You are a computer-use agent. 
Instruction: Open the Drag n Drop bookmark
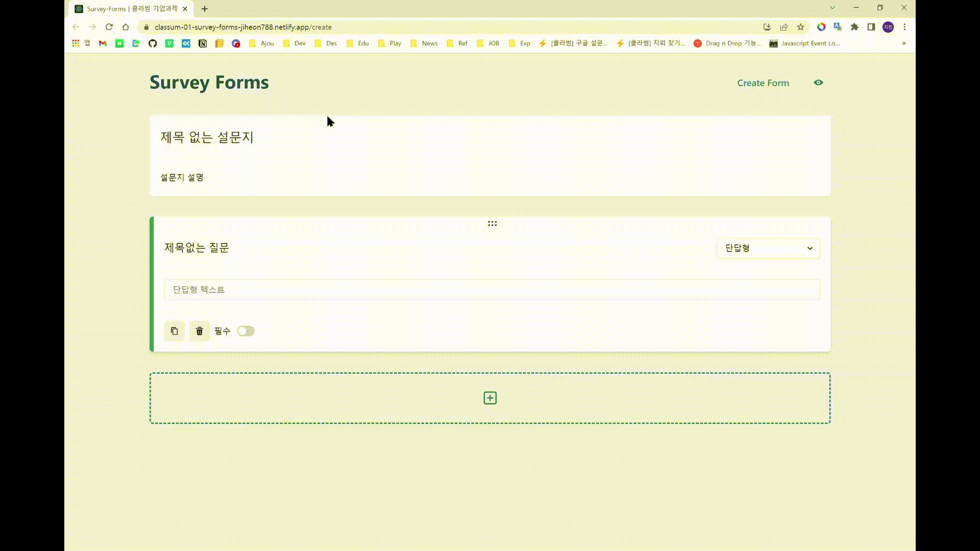coord(727,43)
